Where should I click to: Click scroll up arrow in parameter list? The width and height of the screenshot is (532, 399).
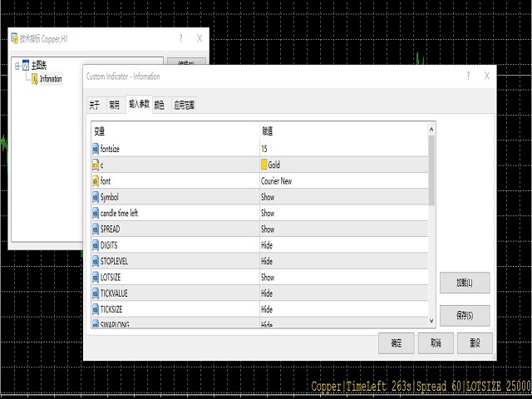point(431,130)
